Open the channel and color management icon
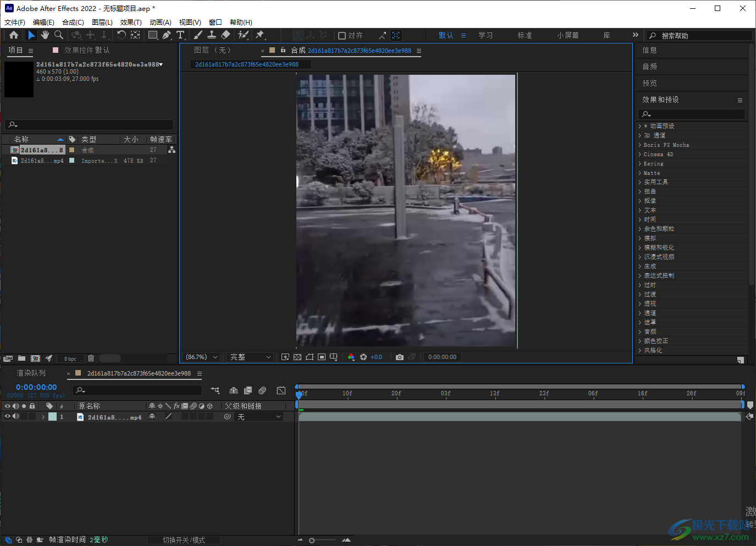Image resolution: width=756 pixels, height=546 pixels. pos(351,357)
